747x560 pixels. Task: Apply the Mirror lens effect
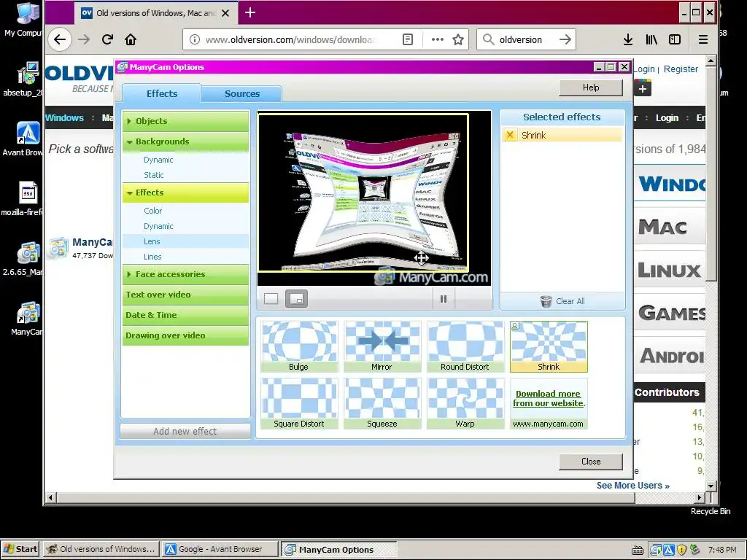click(382, 346)
